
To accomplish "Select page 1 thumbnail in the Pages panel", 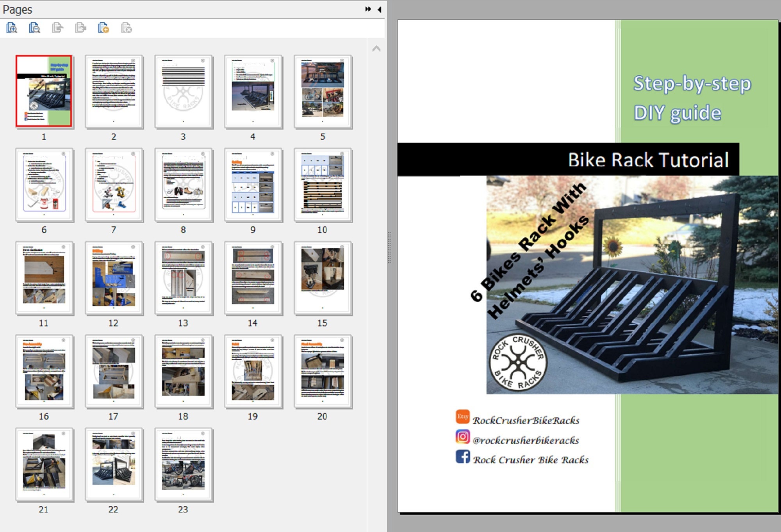I will point(44,91).
